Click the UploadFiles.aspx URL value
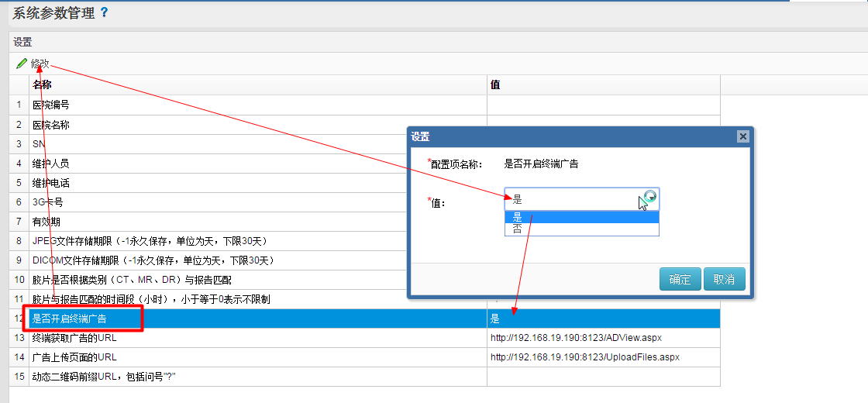 click(x=585, y=357)
